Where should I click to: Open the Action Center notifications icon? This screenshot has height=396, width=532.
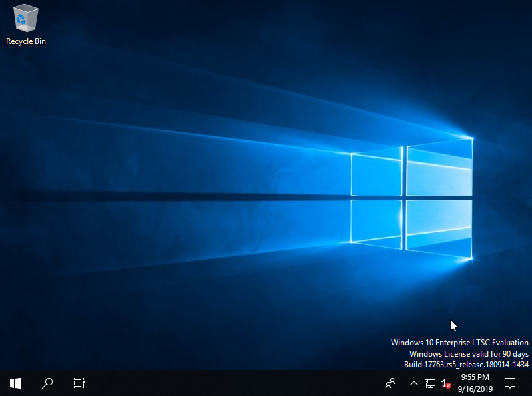pos(510,383)
